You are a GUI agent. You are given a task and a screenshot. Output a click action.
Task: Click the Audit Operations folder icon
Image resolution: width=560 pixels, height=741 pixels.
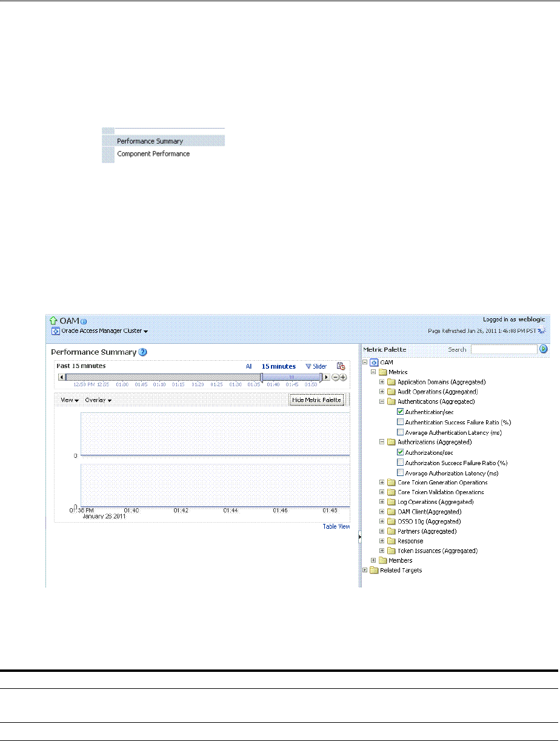(x=392, y=392)
